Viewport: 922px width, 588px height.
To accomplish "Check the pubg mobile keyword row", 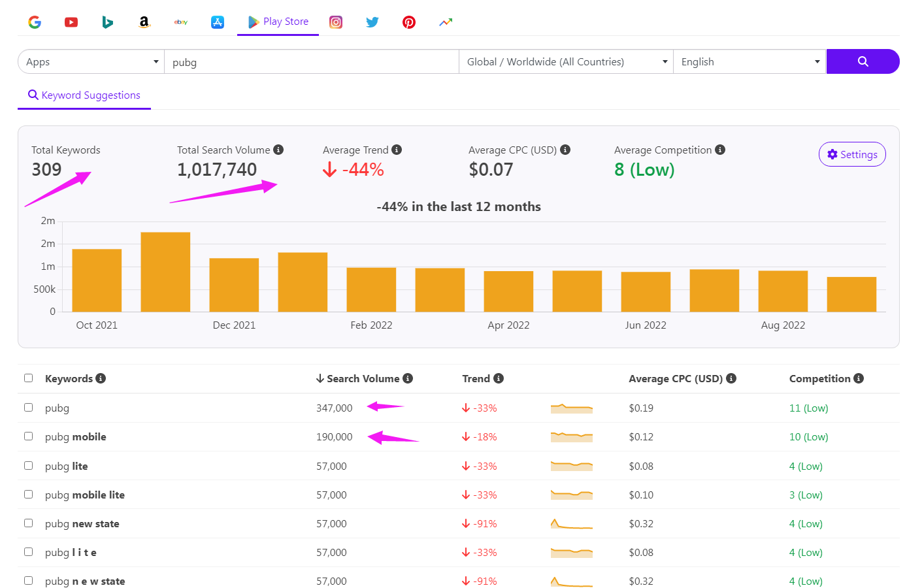I will click(x=28, y=436).
